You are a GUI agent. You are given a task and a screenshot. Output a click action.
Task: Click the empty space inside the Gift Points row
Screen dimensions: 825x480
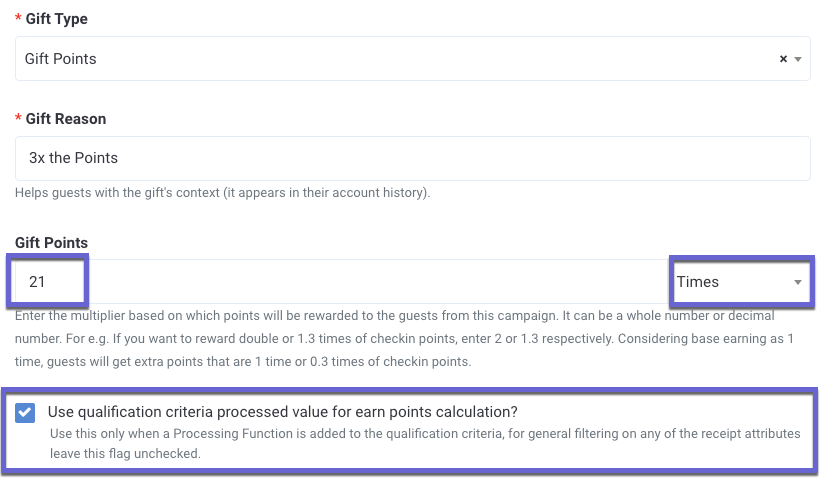tap(379, 282)
